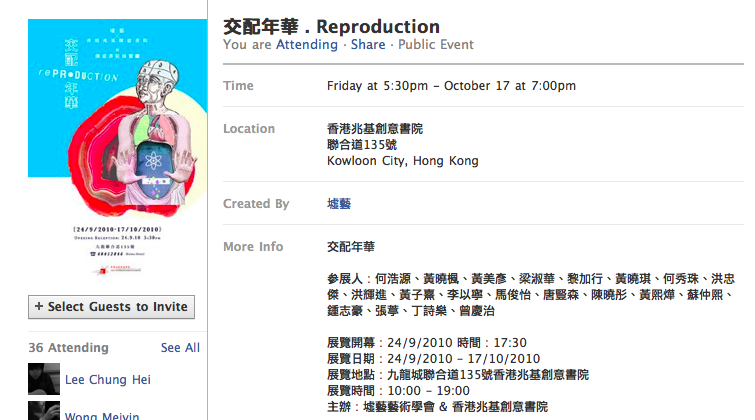This screenshot has height=420, width=755.
Task: Click the event title 交配年華 . Reproduction
Action: coord(331,26)
